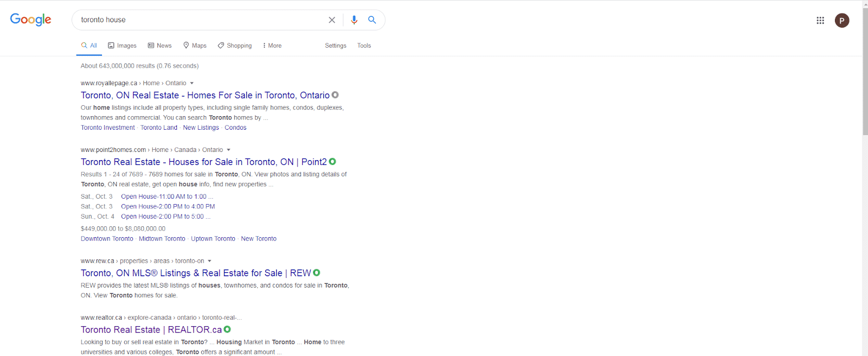Switch to the Maps tab

coord(195,46)
